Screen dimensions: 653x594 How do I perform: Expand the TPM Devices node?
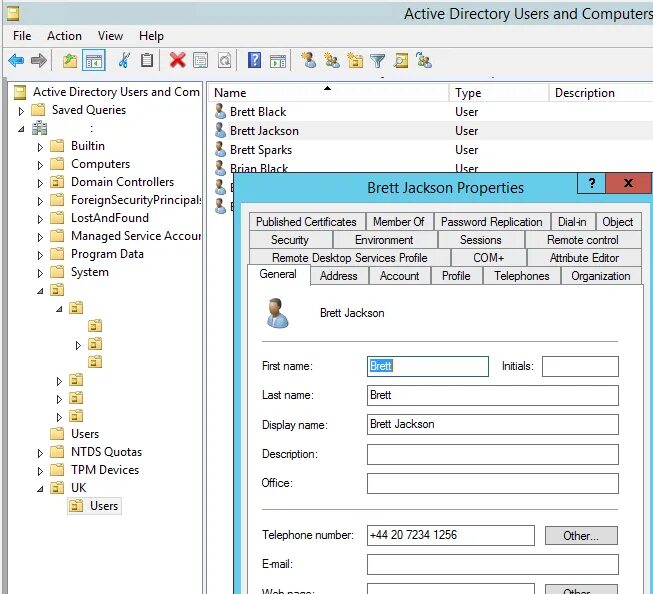(40, 471)
